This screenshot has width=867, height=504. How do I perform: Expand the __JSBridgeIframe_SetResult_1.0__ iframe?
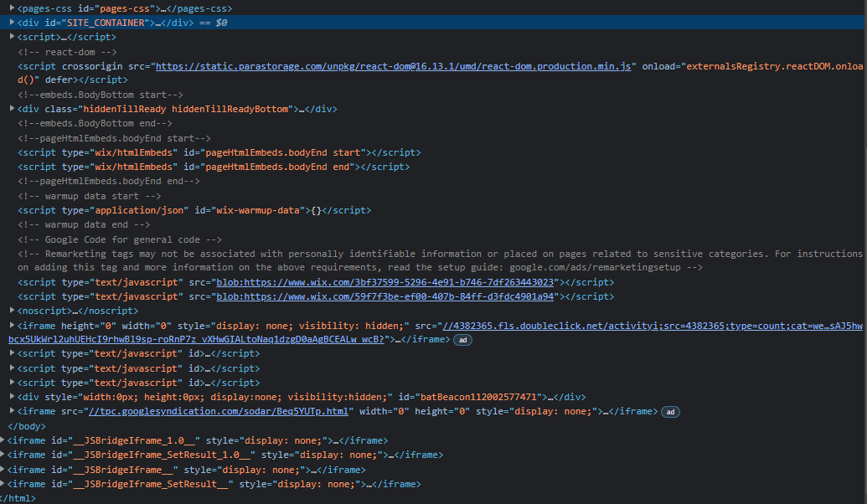(3, 455)
